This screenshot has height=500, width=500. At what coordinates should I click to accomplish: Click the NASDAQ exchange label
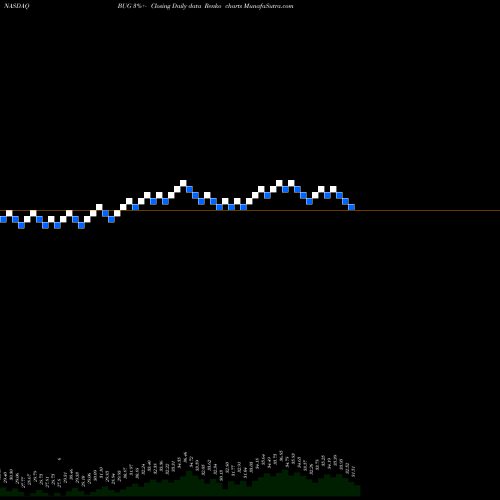coord(17,6)
